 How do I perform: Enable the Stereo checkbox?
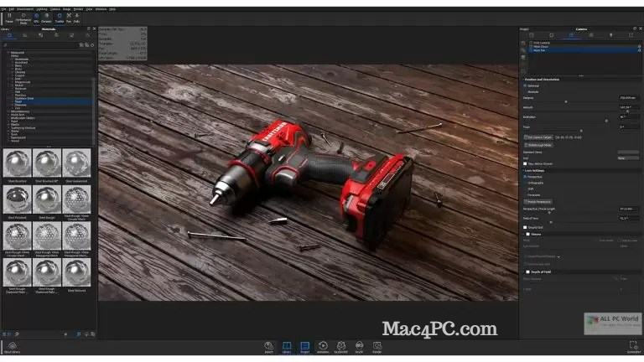(528, 235)
